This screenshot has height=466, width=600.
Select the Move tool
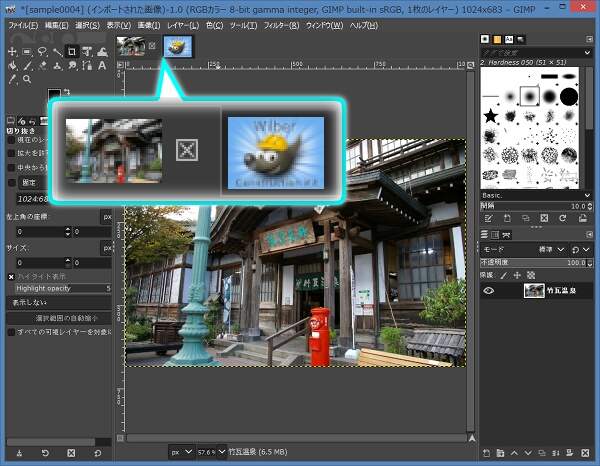click(12, 51)
